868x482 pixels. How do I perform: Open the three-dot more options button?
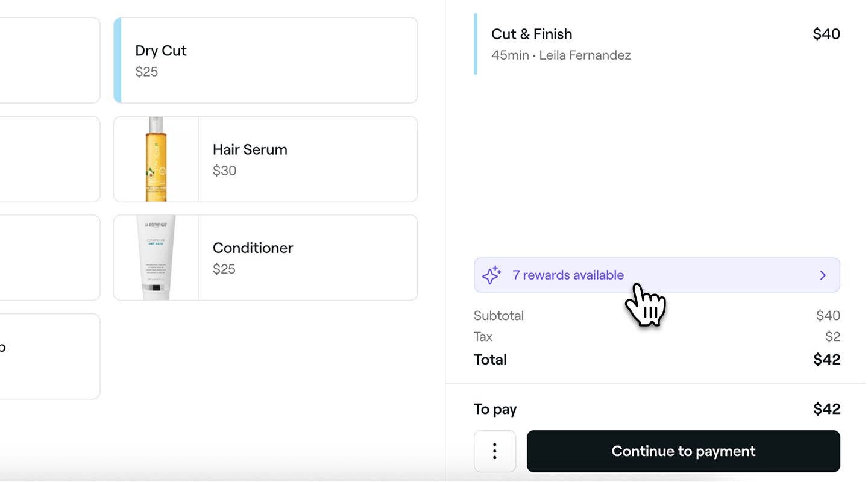[494, 451]
